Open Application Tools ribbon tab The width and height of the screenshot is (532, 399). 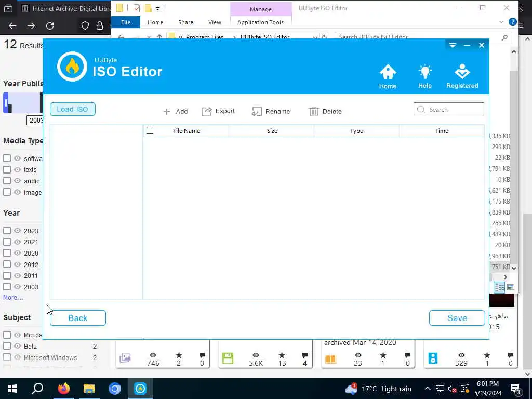261,22
